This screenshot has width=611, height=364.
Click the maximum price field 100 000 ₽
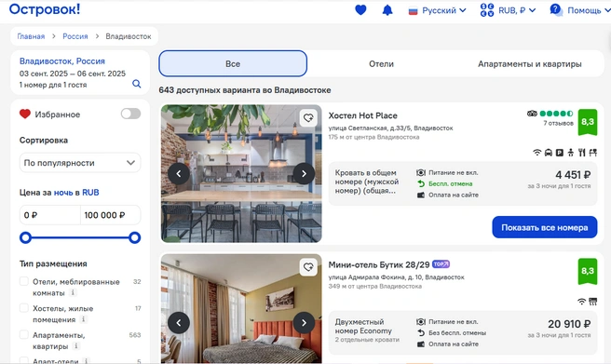point(110,215)
